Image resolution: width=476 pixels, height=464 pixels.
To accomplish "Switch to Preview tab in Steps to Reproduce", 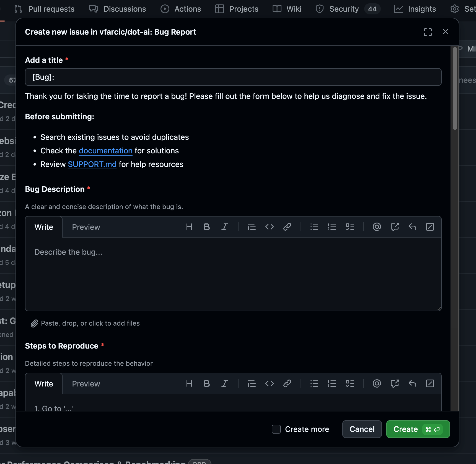I will click(86, 384).
